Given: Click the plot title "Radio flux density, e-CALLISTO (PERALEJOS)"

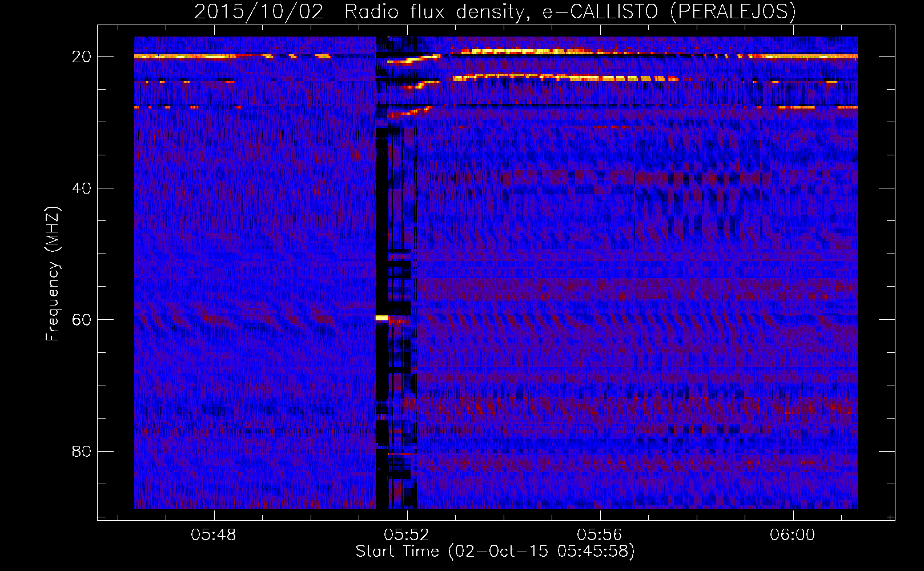Looking at the screenshot, I should (570, 12).
